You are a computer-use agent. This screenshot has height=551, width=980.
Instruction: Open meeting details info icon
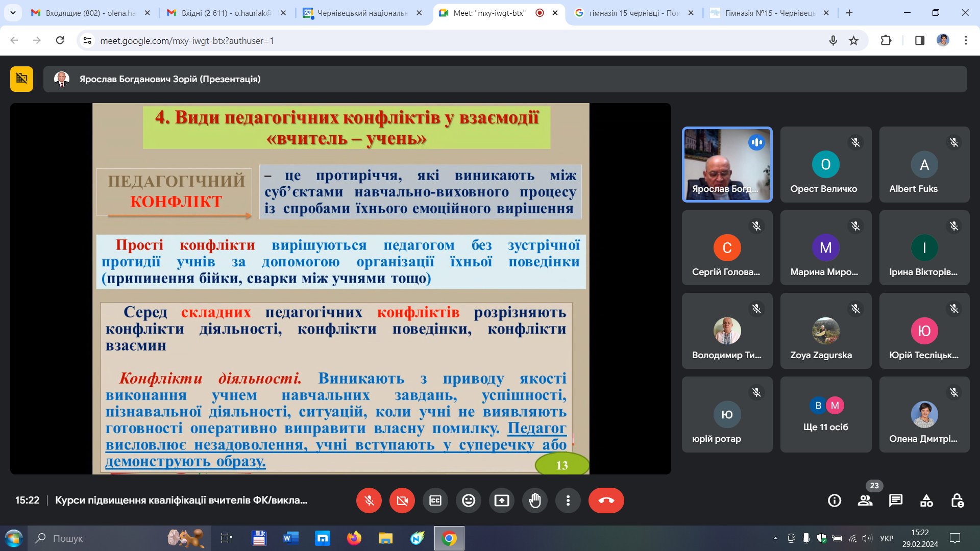pyautogui.click(x=835, y=500)
